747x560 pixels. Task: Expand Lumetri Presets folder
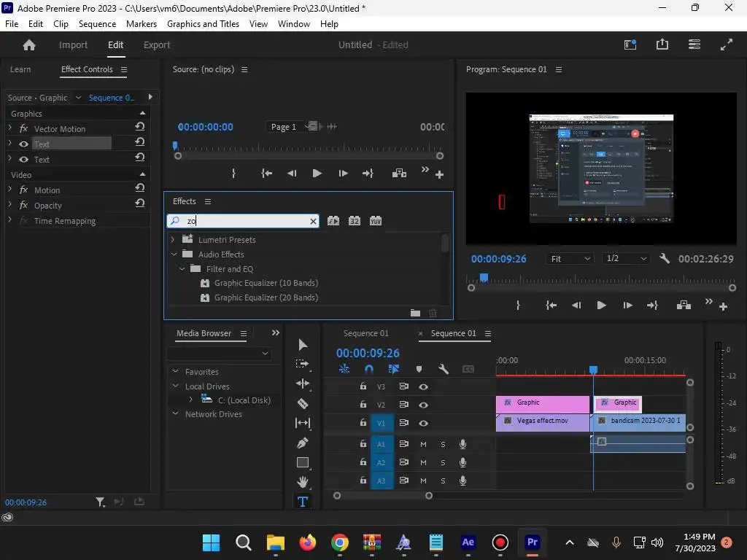click(173, 239)
